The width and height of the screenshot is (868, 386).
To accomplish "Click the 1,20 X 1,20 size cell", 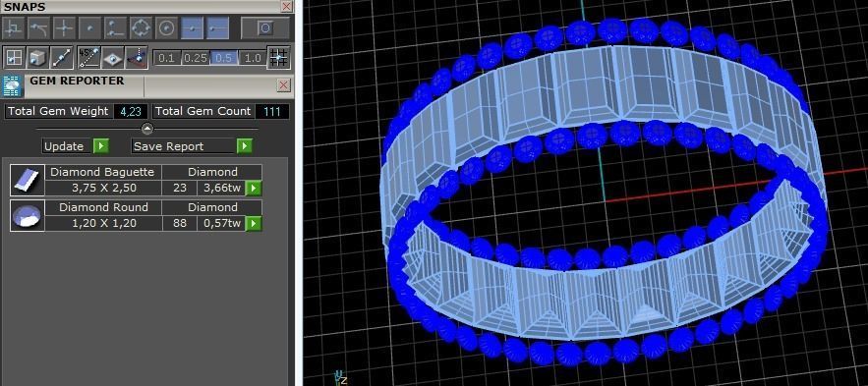I will 103,223.
